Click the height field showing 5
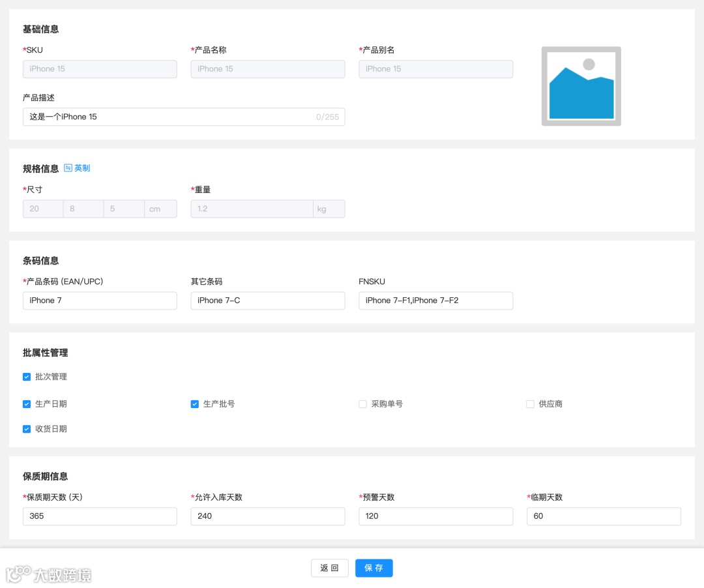 [x=124, y=209]
